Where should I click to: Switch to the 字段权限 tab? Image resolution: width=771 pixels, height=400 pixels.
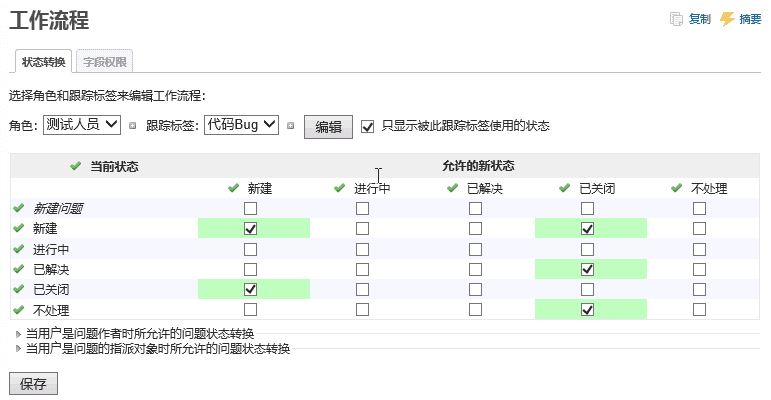[x=104, y=62]
